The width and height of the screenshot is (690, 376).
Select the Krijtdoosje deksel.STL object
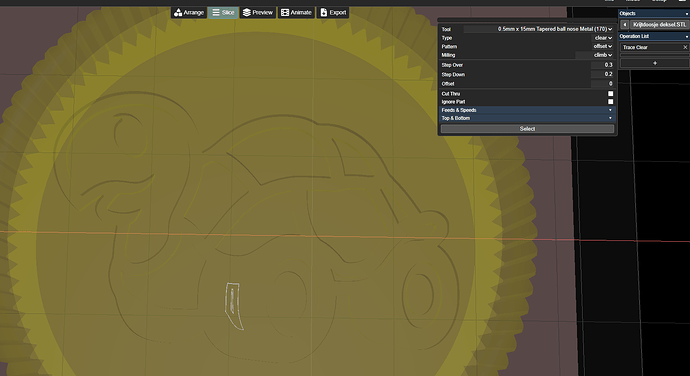(660, 25)
